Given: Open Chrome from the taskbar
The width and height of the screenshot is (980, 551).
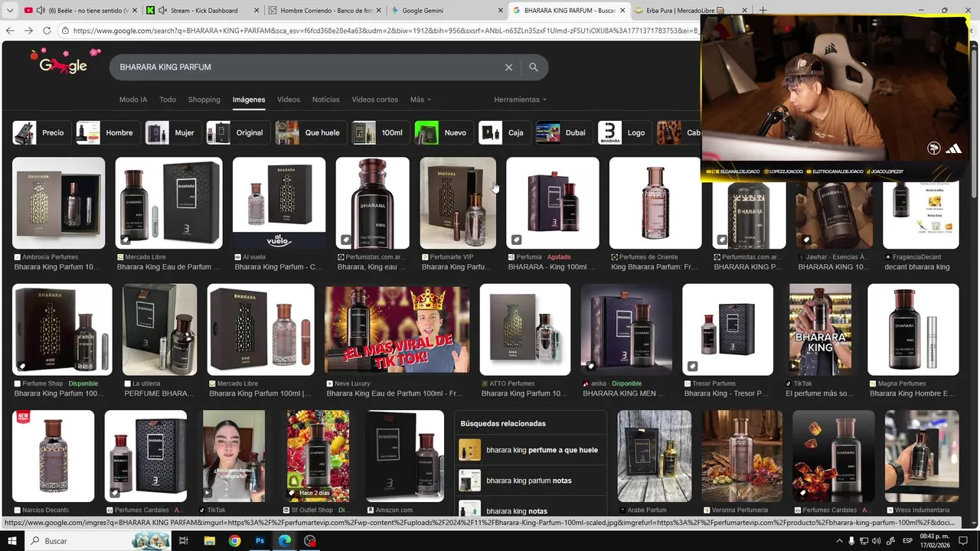Looking at the screenshot, I should [234, 541].
